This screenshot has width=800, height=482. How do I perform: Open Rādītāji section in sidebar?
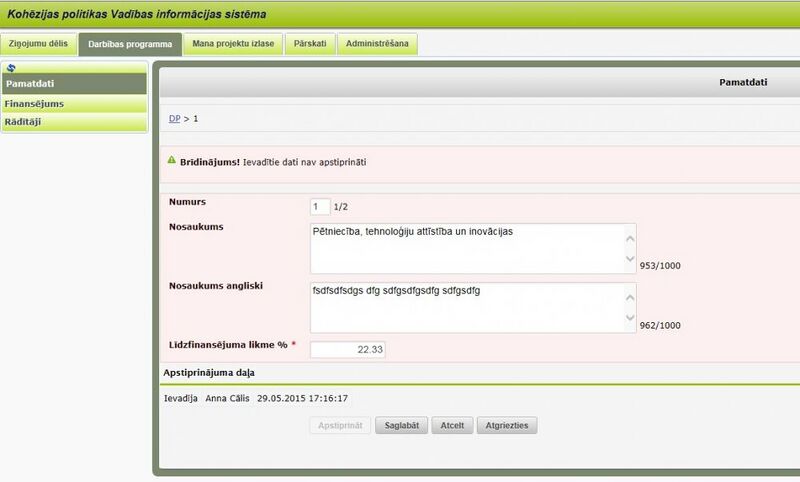(x=74, y=122)
